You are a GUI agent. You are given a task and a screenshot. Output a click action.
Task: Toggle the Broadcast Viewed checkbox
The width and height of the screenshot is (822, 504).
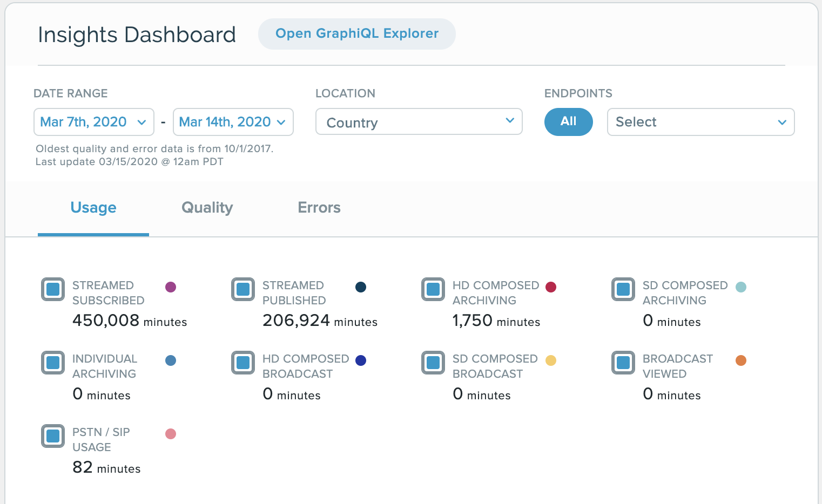(623, 363)
